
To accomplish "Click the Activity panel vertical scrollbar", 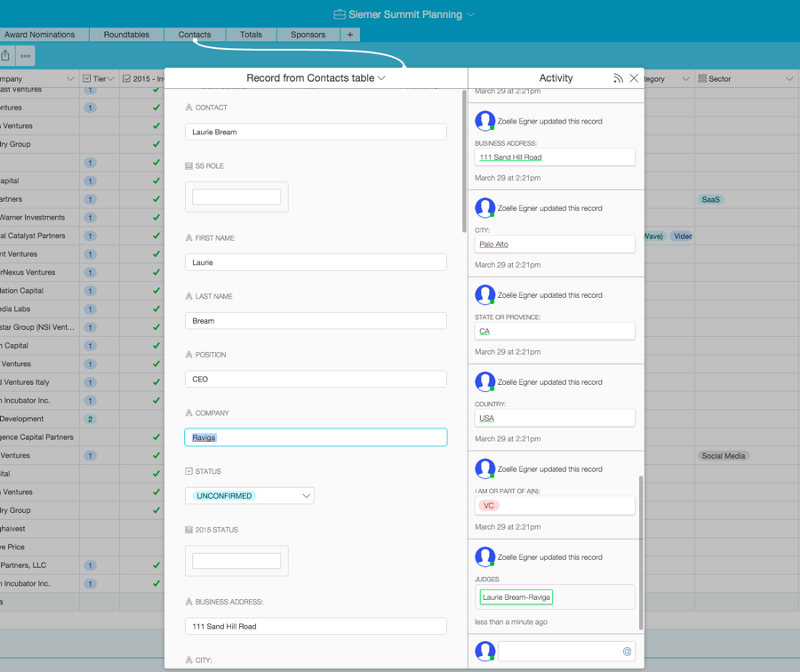I will pyautogui.click(x=641, y=553).
